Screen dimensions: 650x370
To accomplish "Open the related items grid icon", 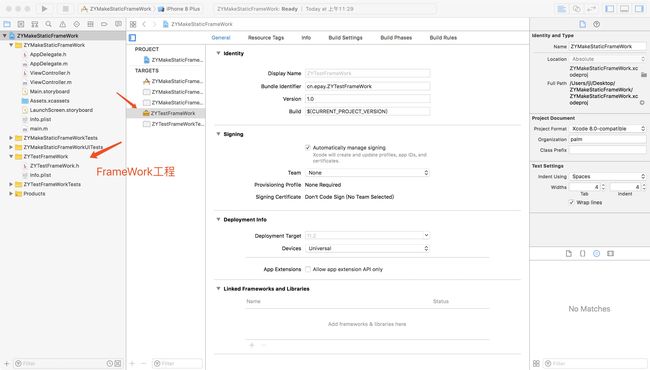I will [x=133, y=24].
